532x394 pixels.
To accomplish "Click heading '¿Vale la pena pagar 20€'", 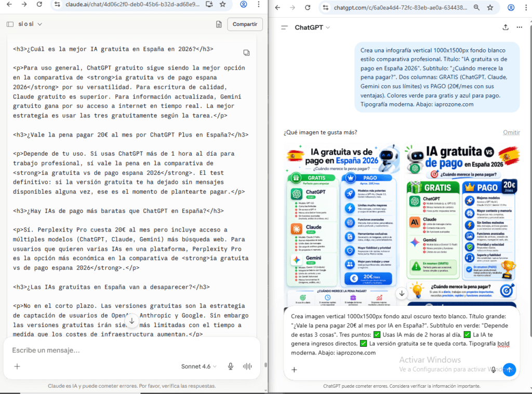I will click(130, 134).
